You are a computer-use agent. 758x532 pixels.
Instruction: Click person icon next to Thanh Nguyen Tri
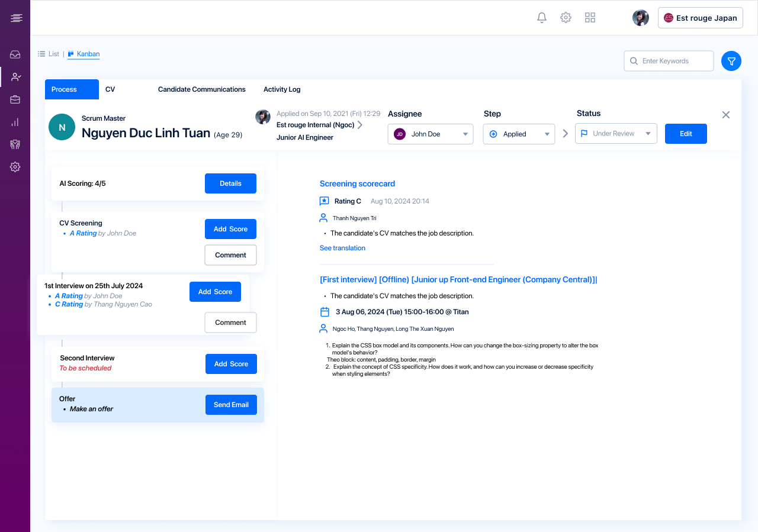[323, 218]
